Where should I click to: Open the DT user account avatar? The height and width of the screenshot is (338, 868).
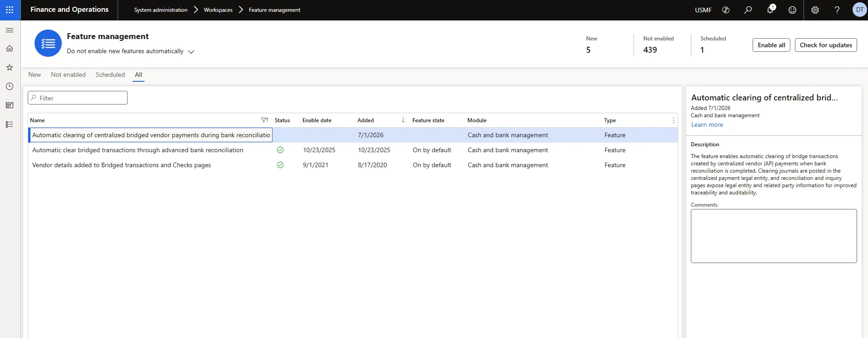[859, 10]
